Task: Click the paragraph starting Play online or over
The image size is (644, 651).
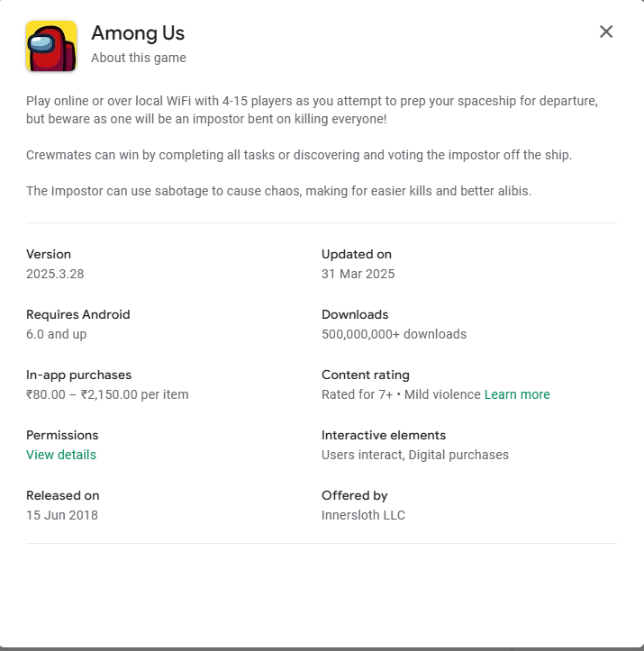Action: tap(312, 110)
